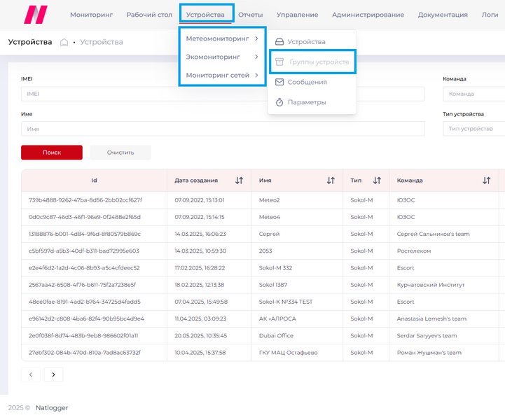The image size is (505, 420).
Task: Click the Параметры stopwatch icon
Action: (x=279, y=102)
